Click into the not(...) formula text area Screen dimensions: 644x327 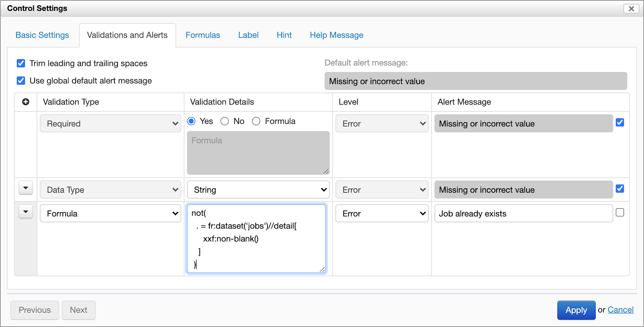point(256,239)
